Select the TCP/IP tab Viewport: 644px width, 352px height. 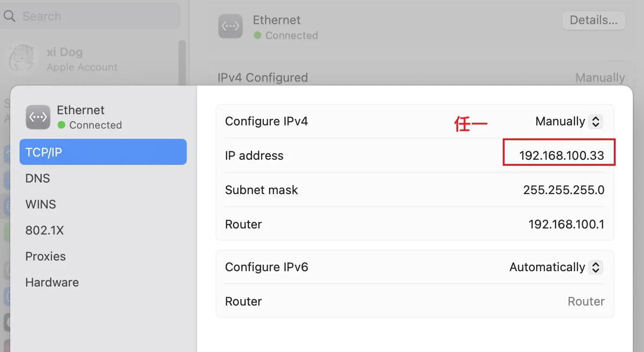pos(103,152)
